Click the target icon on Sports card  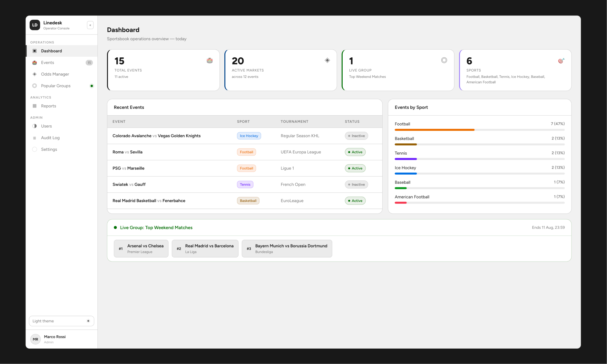(561, 61)
